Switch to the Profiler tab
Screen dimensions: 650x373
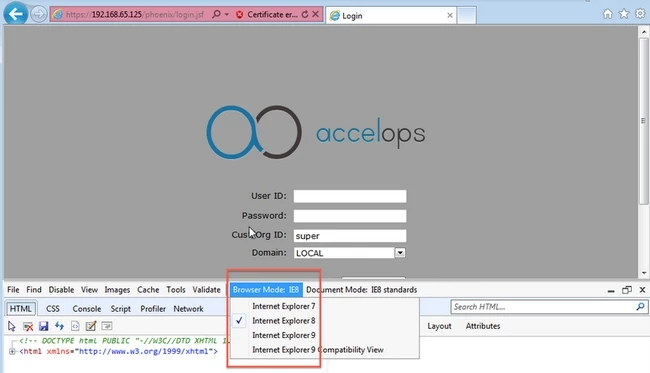click(153, 309)
